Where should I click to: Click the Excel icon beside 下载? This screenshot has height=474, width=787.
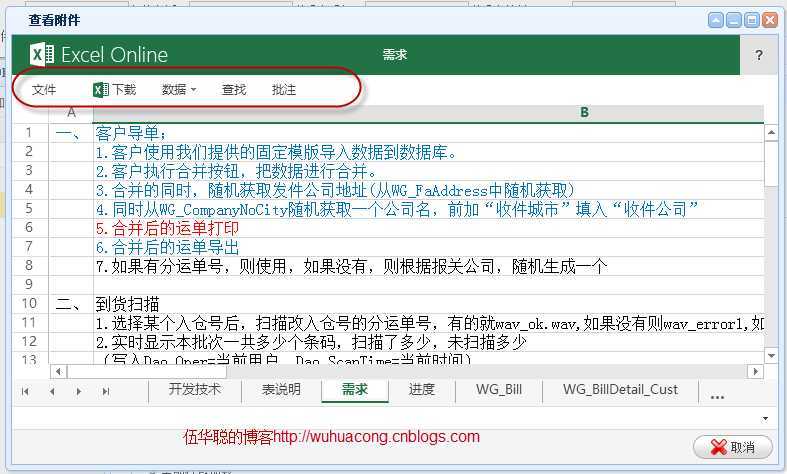(100, 89)
